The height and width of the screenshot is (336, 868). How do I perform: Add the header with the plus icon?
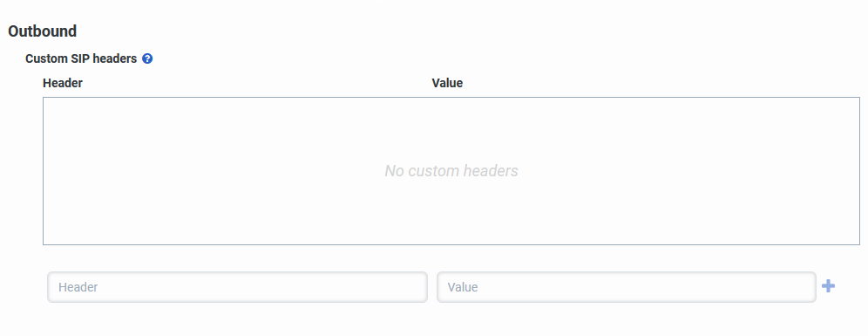tap(828, 286)
